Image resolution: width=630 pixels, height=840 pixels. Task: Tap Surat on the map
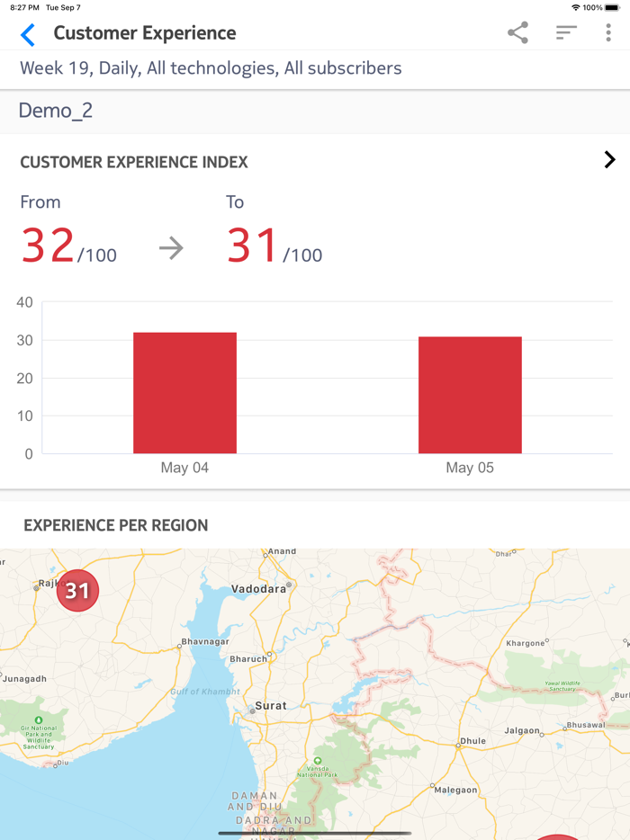[x=271, y=705]
